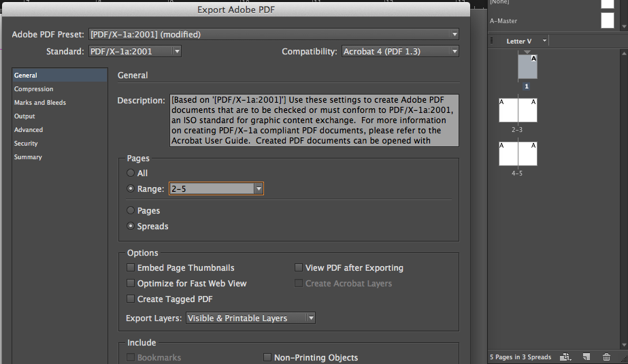Image resolution: width=628 pixels, height=364 pixels.
Task: Select the 4-5 spread thumbnail
Action: pyautogui.click(x=518, y=153)
